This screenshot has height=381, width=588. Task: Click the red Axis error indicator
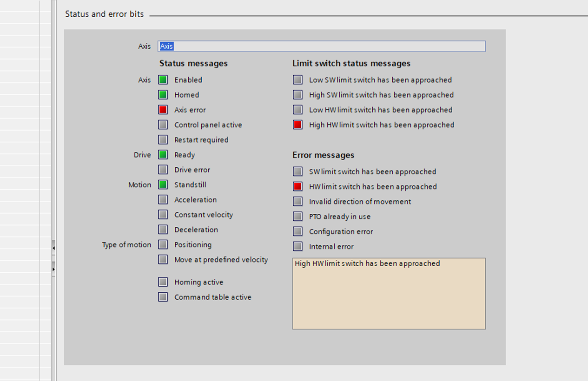[163, 110]
